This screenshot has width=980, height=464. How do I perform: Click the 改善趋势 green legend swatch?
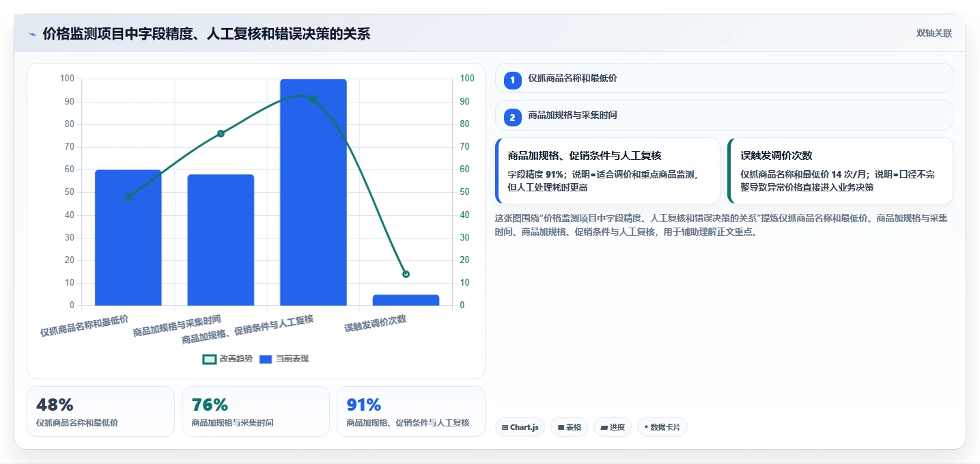click(x=210, y=359)
